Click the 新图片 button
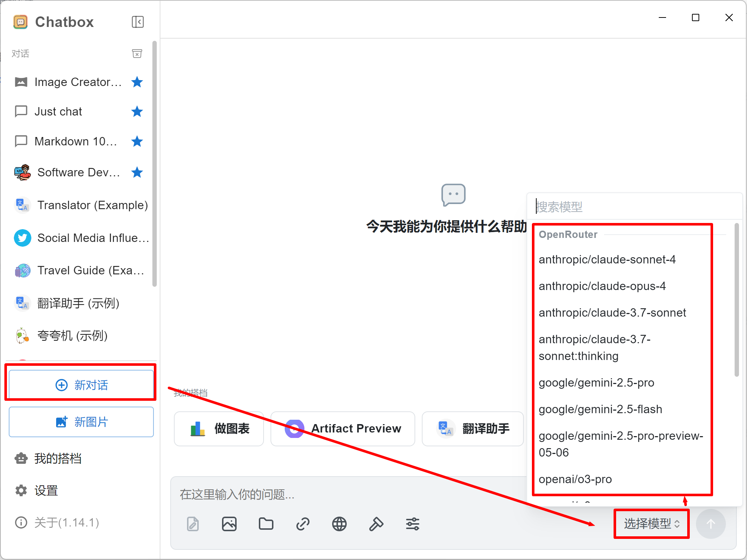747x560 pixels. point(81,422)
